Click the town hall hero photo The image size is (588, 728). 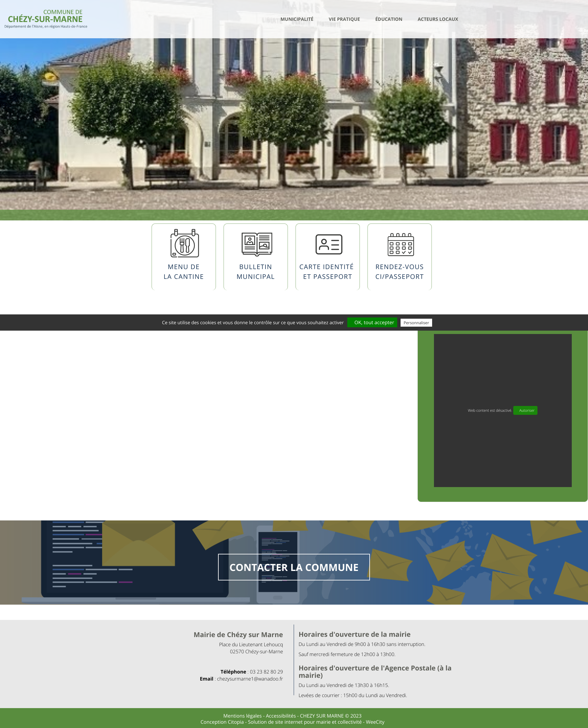pyautogui.click(x=294, y=124)
